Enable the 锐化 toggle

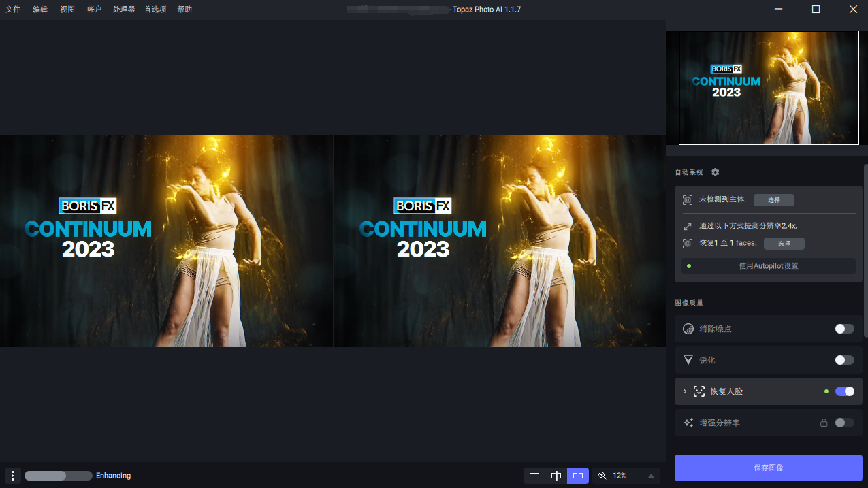844,360
